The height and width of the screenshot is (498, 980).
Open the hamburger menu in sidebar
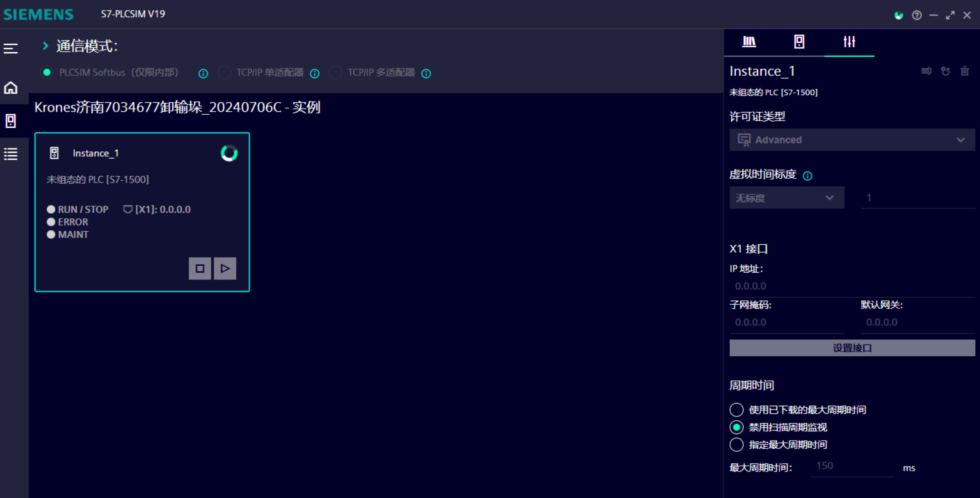click(x=11, y=48)
